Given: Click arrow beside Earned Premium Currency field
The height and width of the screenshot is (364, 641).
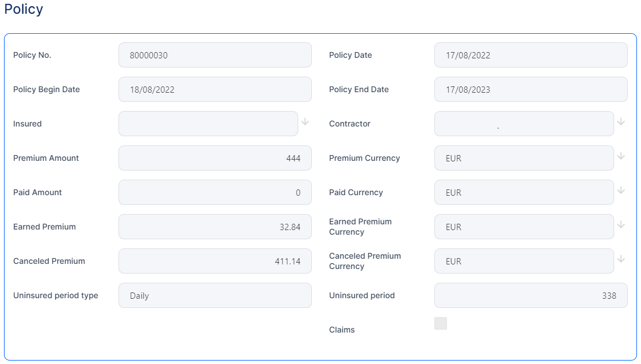Looking at the screenshot, I should 621,225.
